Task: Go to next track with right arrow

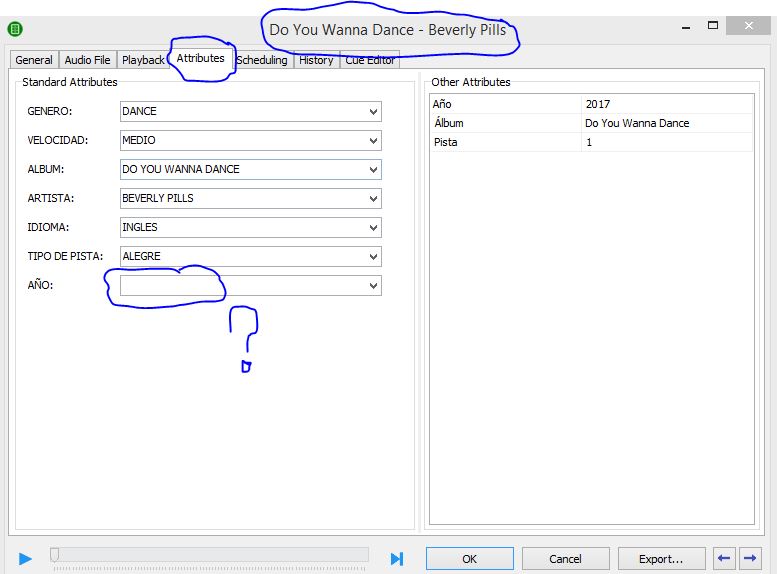Action: coord(749,558)
